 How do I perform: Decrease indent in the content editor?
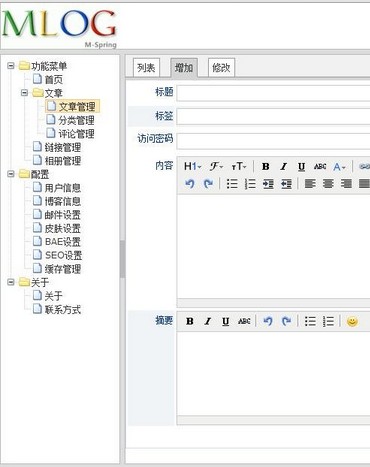[x=286, y=184]
